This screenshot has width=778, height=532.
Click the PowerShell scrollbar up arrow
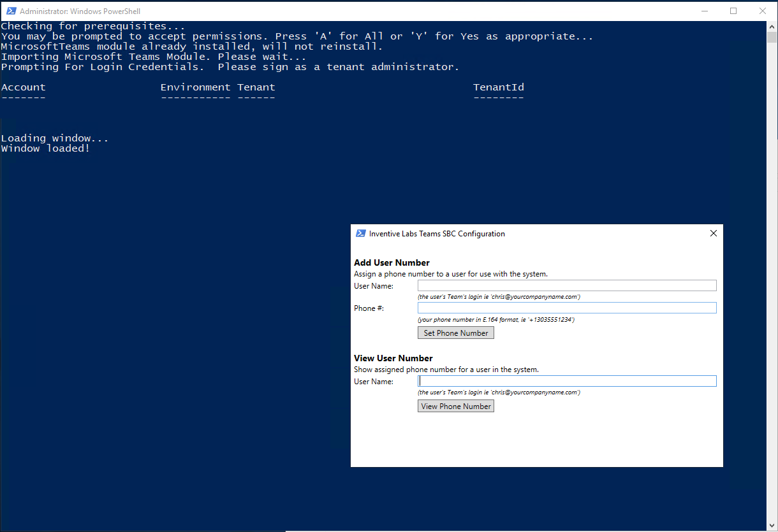pos(772,27)
